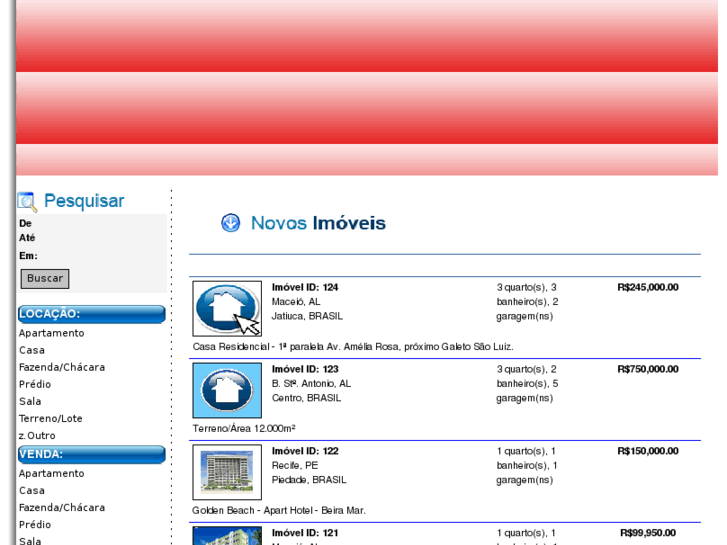Click the price R$150,000.00

[648, 451]
